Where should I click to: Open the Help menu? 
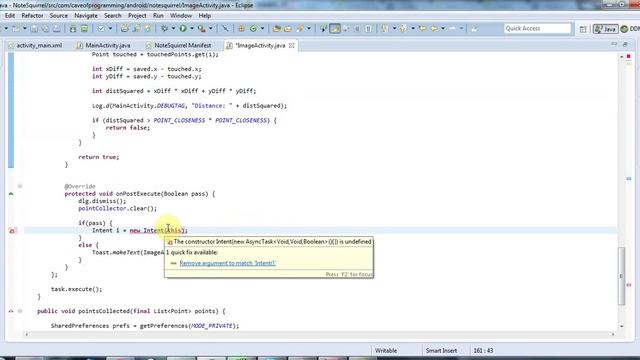pyautogui.click(x=204, y=16)
